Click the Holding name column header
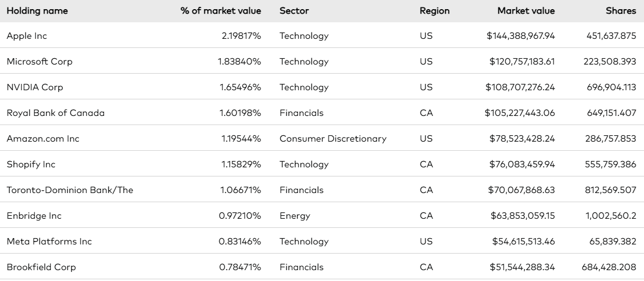 pyautogui.click(x=37, y=11)
